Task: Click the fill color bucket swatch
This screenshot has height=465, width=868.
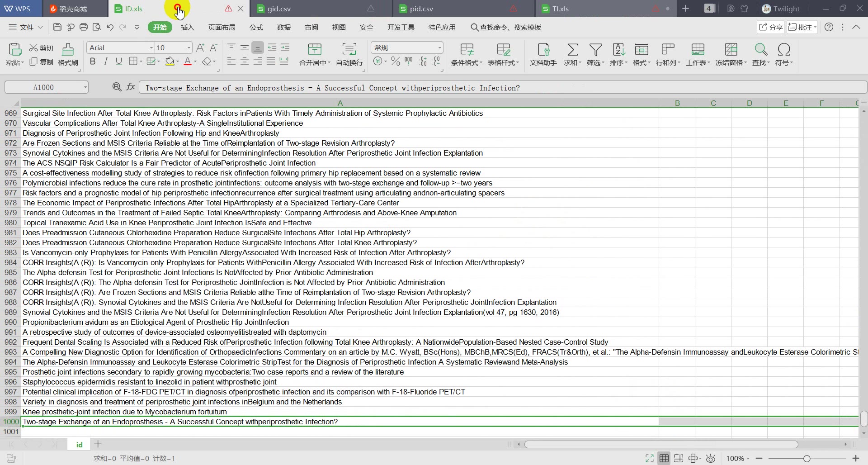Action: click(x=170, y=61)
